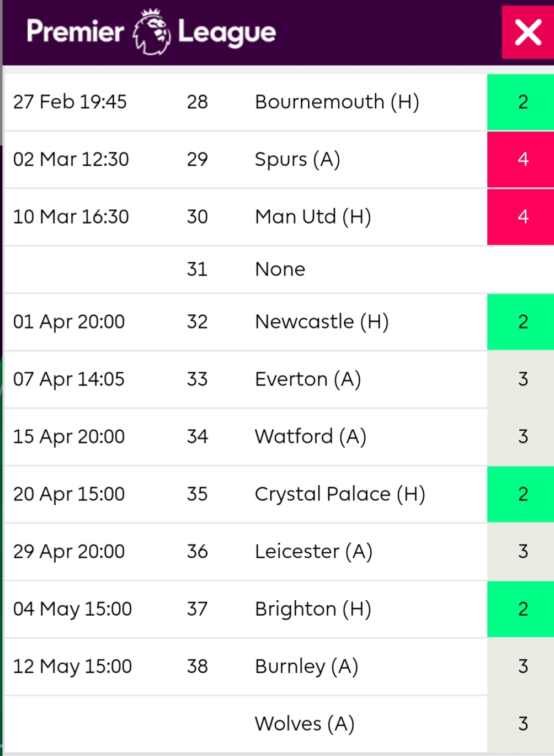Click the gameweek 31 None row
This screenshot has height=756, width=554.
[279, 269]
